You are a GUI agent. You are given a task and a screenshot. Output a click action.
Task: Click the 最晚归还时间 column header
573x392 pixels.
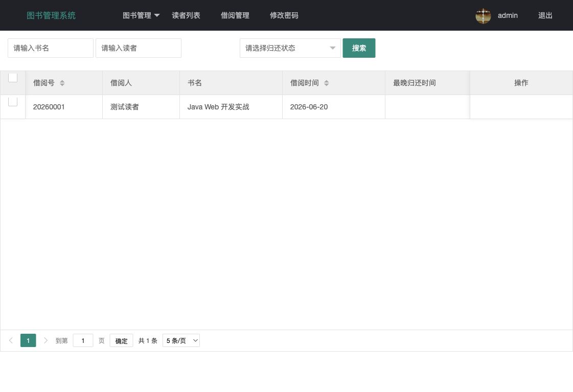[427, 83]
